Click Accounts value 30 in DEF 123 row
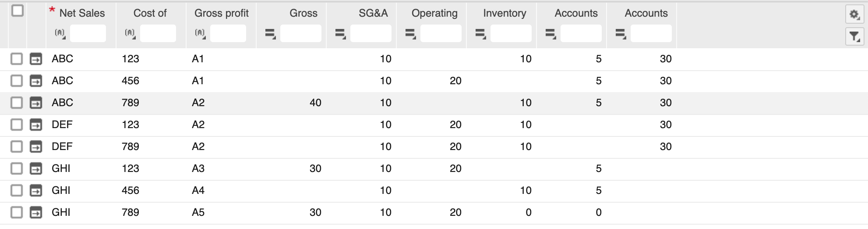The image size is (868, 229). tap(666, 125)
